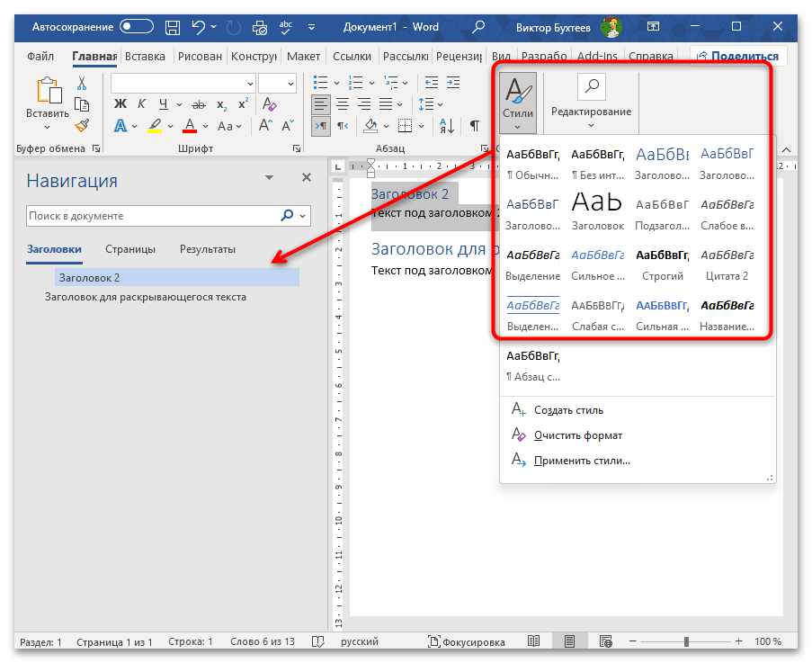The image size is (812, 663).
Task: Click the zoom slider in the status bar
Action: tap(686, 642)
